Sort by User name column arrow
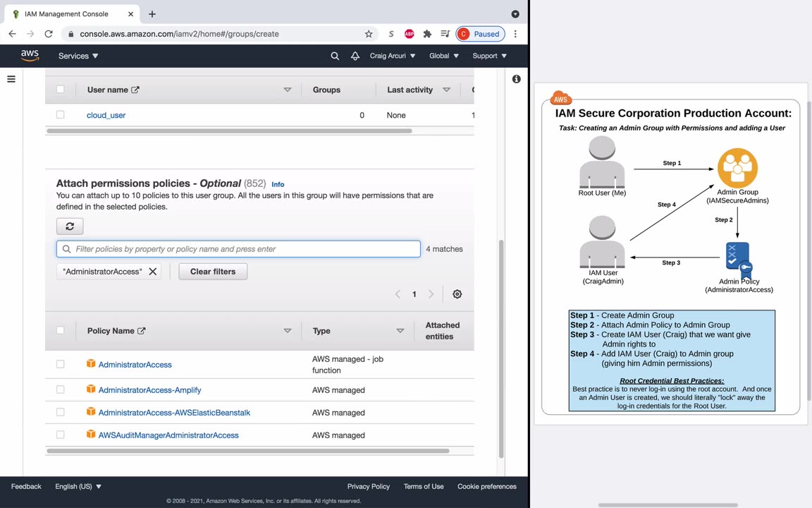The height and width of the screenshot is (508, 812). pyautogui.click(x=288, y=90)
